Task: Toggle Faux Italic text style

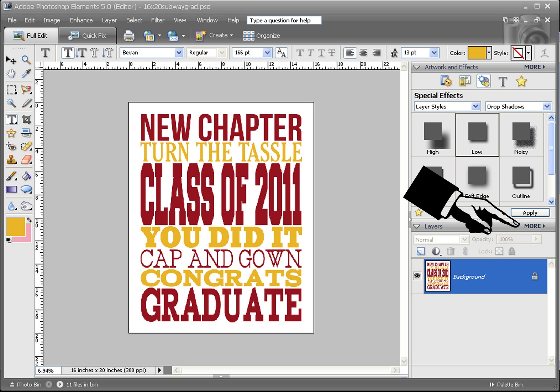Action: click(x=310, y=53)
